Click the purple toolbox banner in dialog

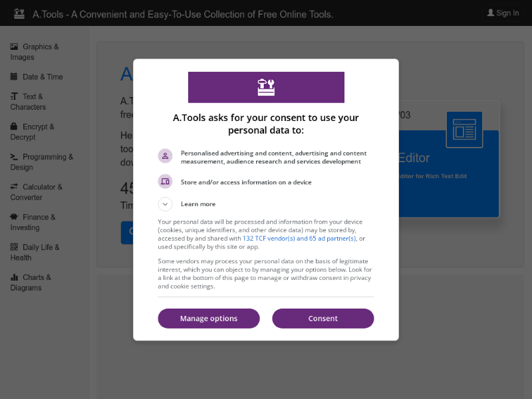(x=267, y=87)
